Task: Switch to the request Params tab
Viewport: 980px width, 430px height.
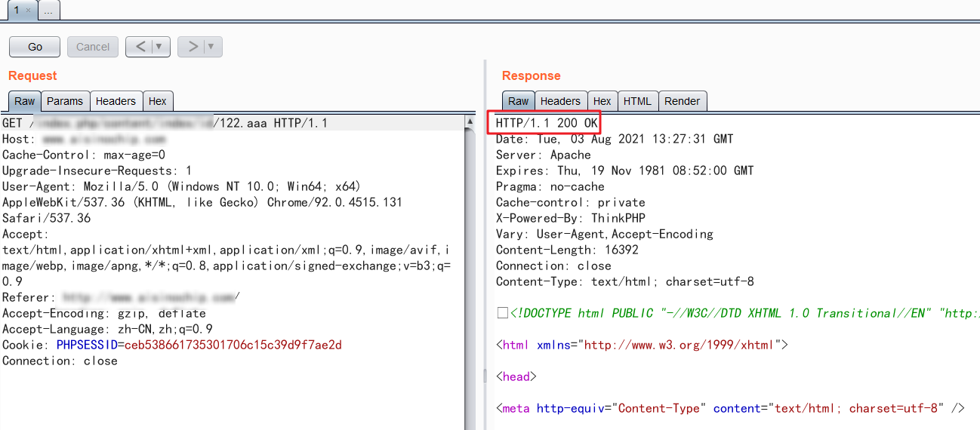Action: (65, 101)
